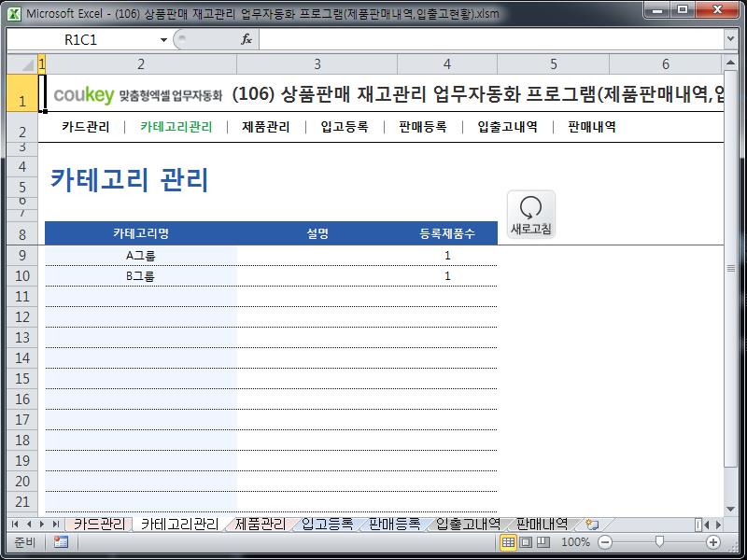Click next sheet navigation arrow
This screenshot has width=747, height=560.
pyautogui.click(x=42, y=525)
